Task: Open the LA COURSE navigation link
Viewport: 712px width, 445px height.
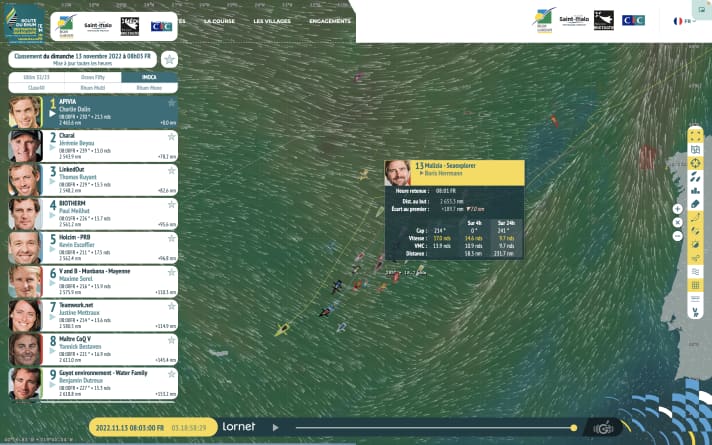Action: coord(217,20)
